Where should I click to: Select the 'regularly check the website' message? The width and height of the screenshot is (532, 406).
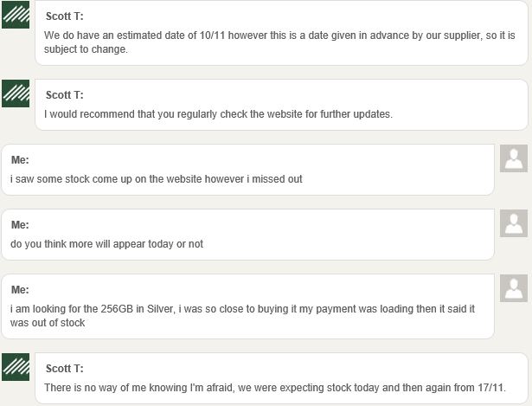[x=281, y=105]
